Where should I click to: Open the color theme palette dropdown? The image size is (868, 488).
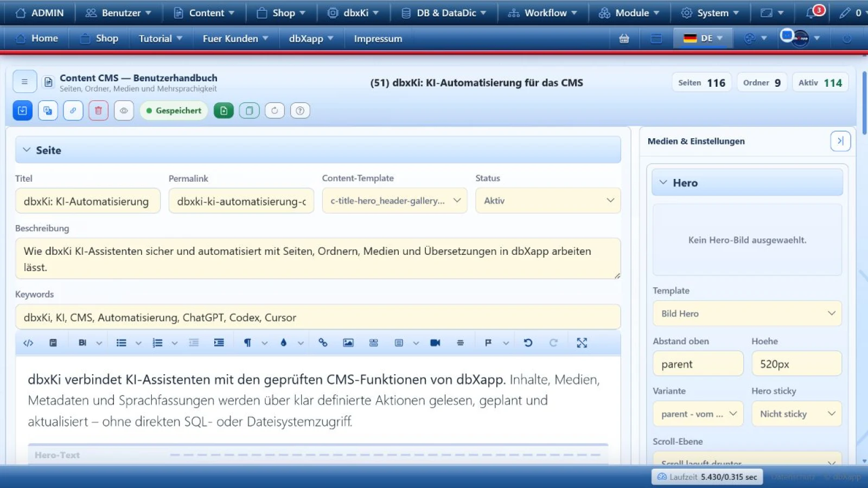tap(756, 38)
